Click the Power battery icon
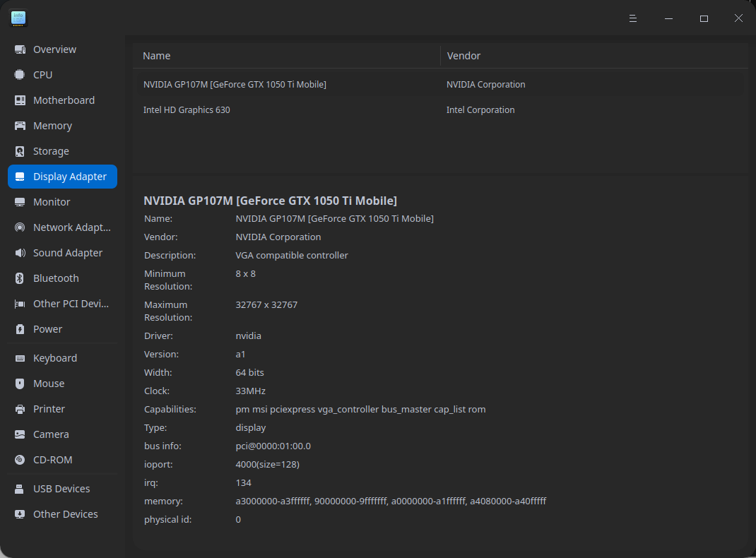756x558 pixels. tap(20, 330)
